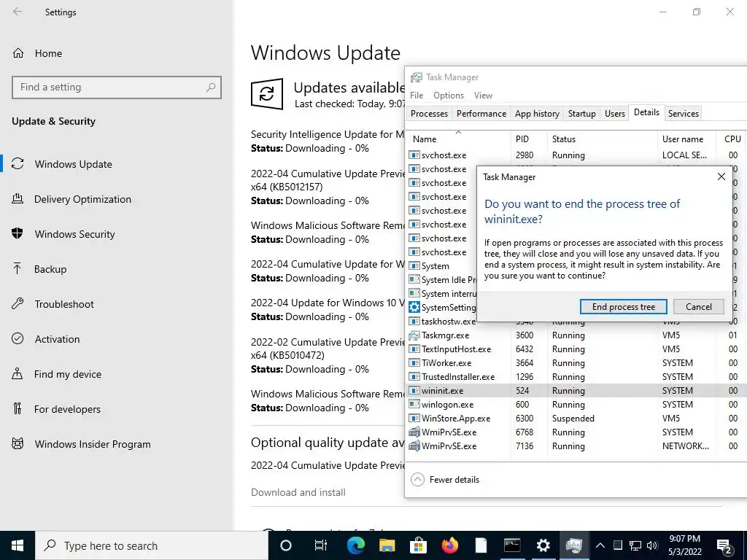Viewport: 747px width, 560px height.
Task: Select the wininit.exe process row
Action: (x=576, y=391)
